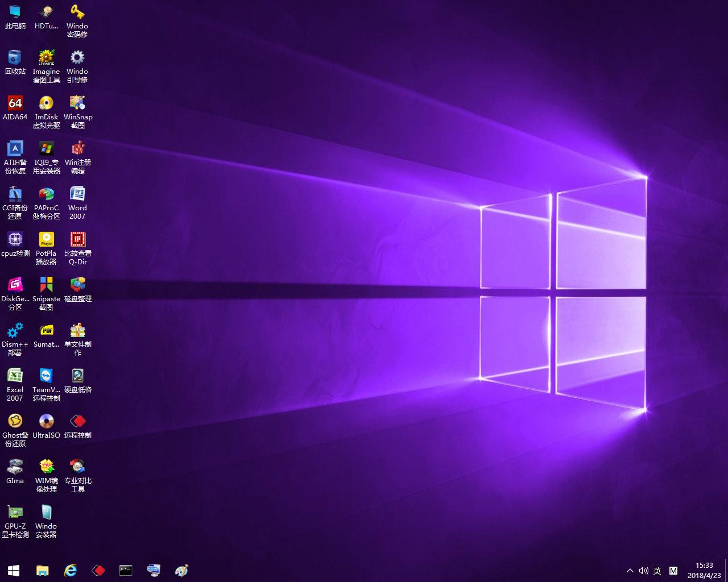The height and width of the screenshot is (582, 728).
Task: Select PotPlayer 播放器 icon
Action: [x=46, y=248]
